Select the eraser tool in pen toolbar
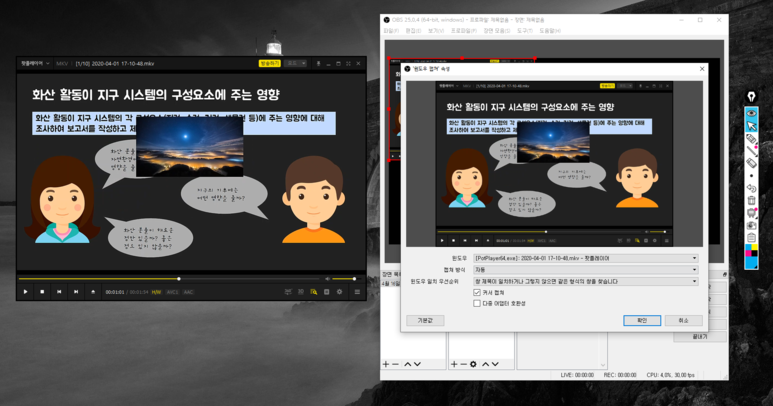The height and width of the screenshot is (406, 773). point(751,163)
